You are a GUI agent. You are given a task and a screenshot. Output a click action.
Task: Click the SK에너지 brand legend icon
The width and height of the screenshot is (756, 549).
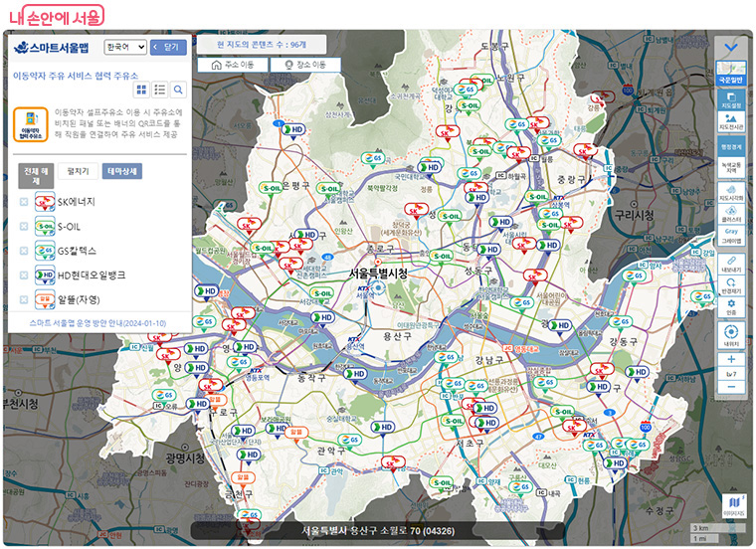(45, 202)
